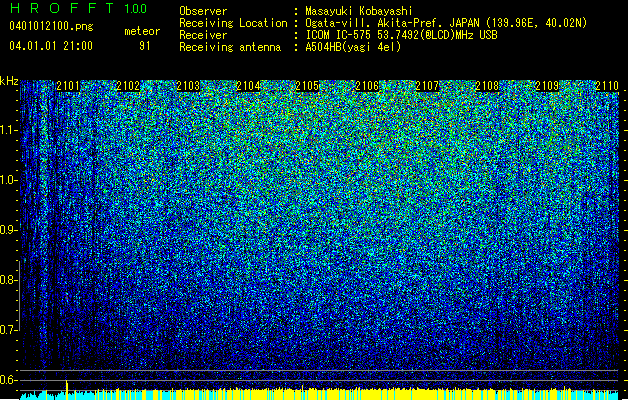Click the HROFFT 1.00 title text
629x400 pixels.
79,8
